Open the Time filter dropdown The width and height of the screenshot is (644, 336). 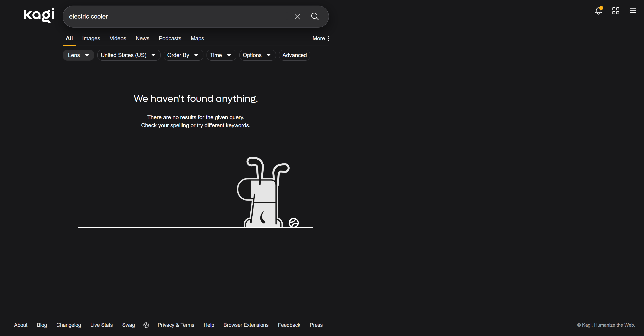tap(221, 55)
